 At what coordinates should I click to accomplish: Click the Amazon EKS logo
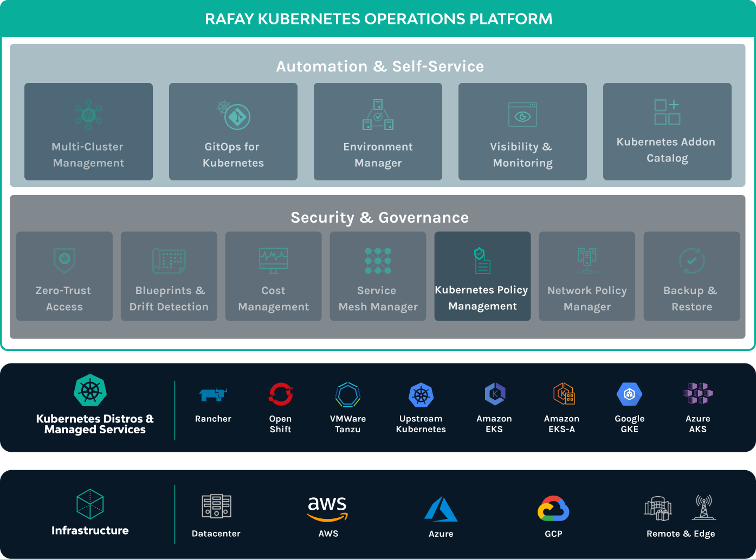(x=495, y=394)
